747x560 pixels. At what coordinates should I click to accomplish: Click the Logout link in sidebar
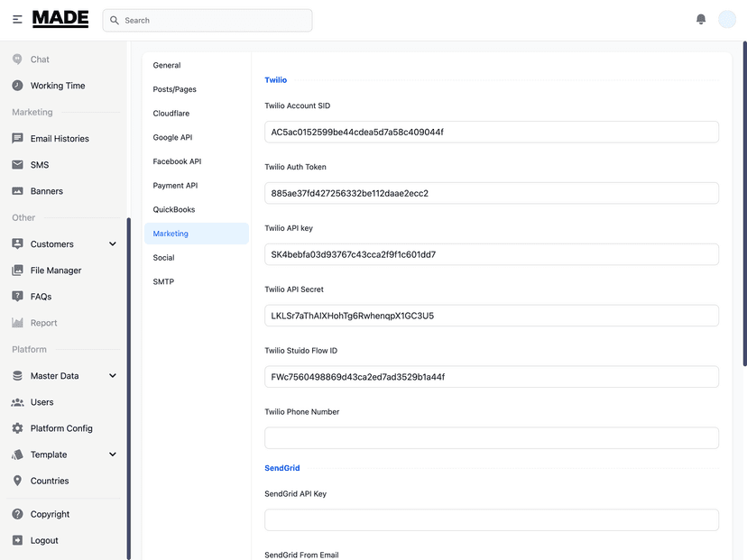point(44,540)
